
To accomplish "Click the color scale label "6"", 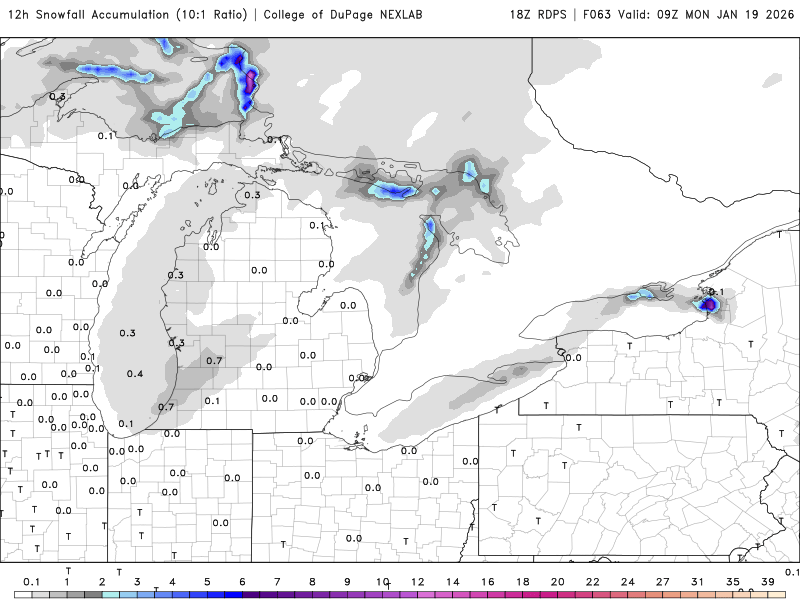I will (x=242, y=582).
